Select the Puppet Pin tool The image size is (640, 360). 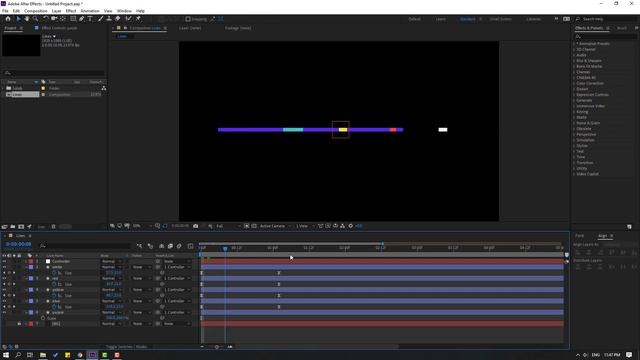[138, 19]
